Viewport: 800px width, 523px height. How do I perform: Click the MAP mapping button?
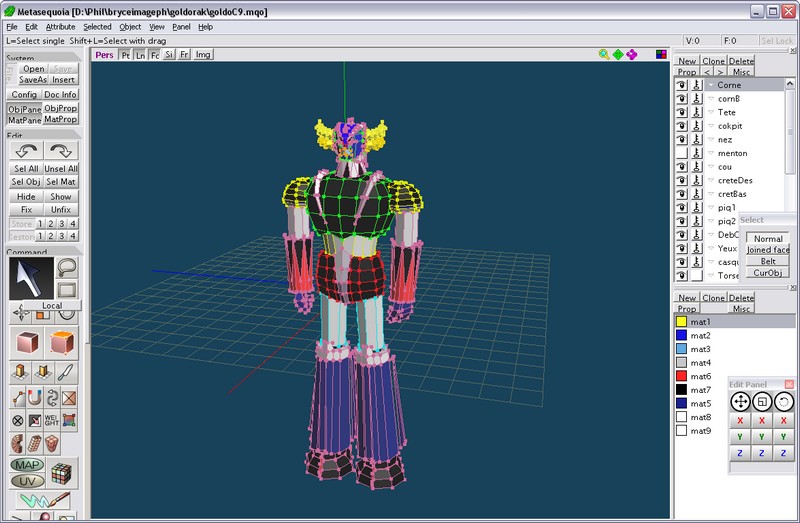coord(27,465)
